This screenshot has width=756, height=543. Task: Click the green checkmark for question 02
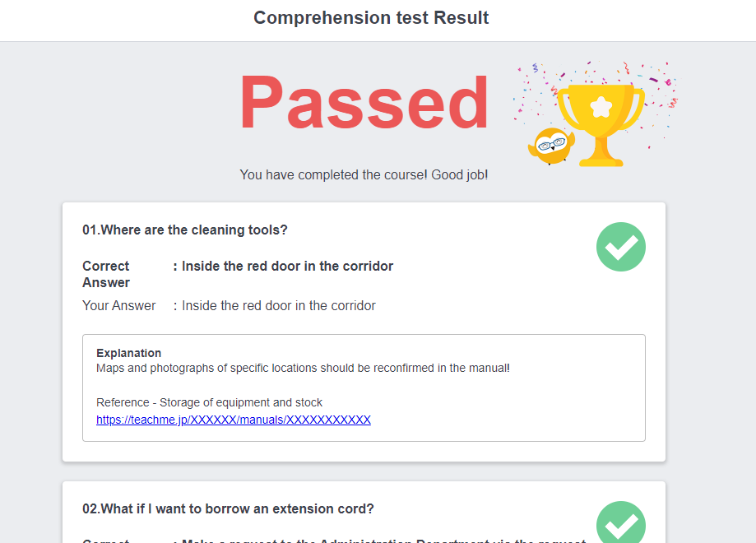coord(620,523)
